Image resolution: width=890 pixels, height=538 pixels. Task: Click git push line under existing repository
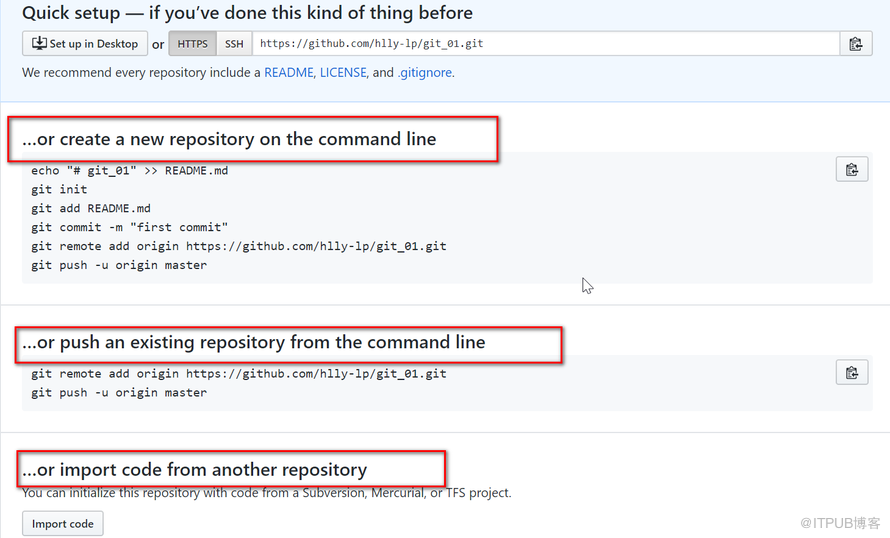pos(119,392)
